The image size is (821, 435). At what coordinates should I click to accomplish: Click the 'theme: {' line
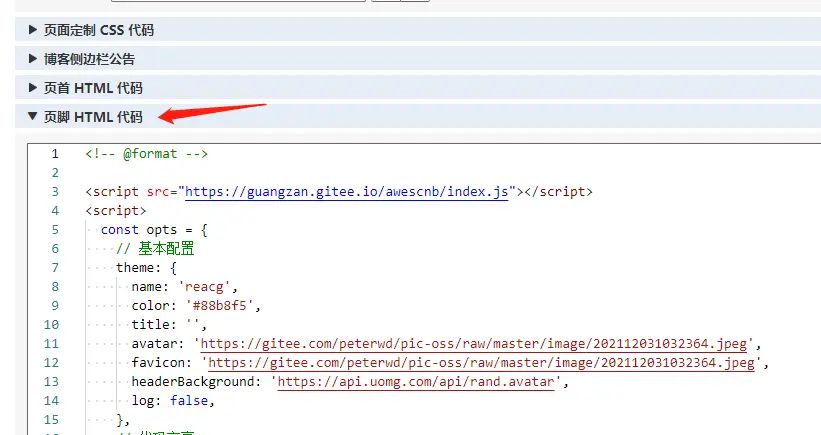[x=146, y=267]
